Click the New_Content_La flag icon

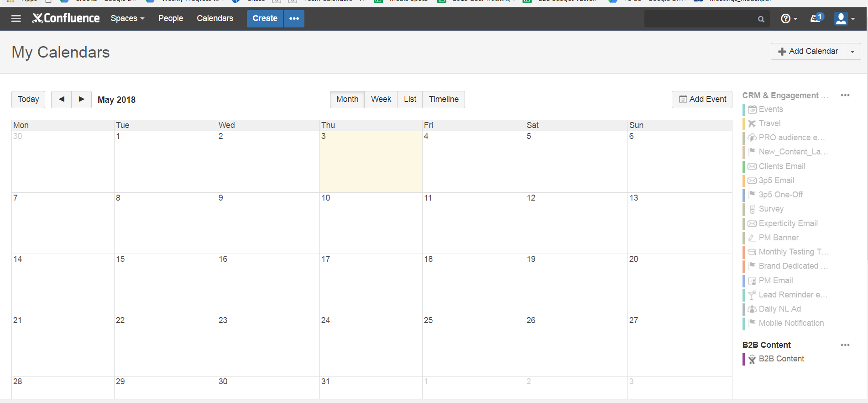pos(752,152)
